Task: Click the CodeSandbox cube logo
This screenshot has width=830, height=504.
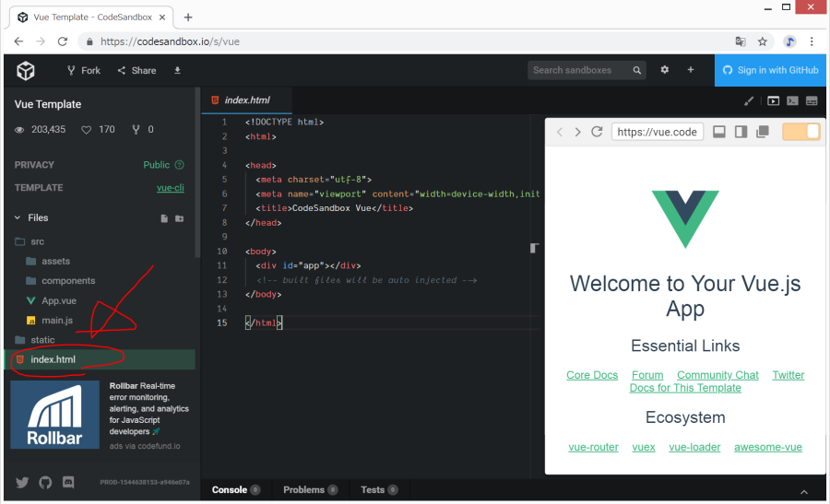Action: click(26, 70)
